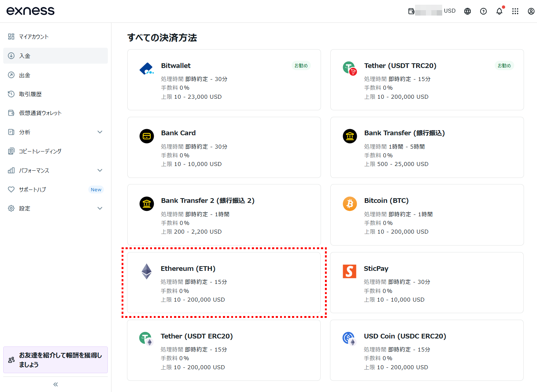Click the お友達を紹介して報酬を獲得 referral banner
The height and width of the screenshot is (392, 537).
click(x=55, y=360)
